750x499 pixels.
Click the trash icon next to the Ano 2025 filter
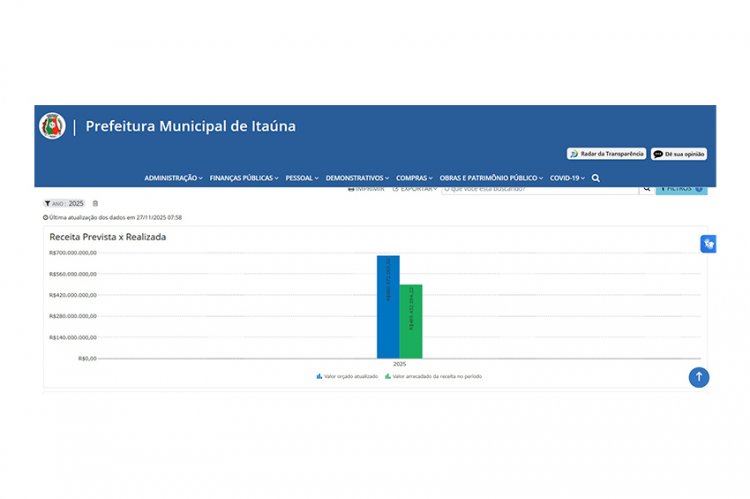point(95,203)
